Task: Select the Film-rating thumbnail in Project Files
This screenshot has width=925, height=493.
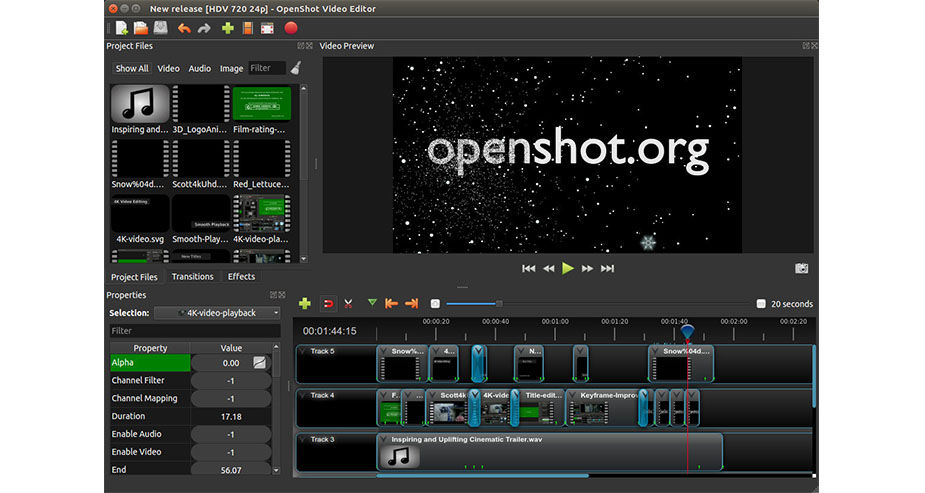Action: 261,105
